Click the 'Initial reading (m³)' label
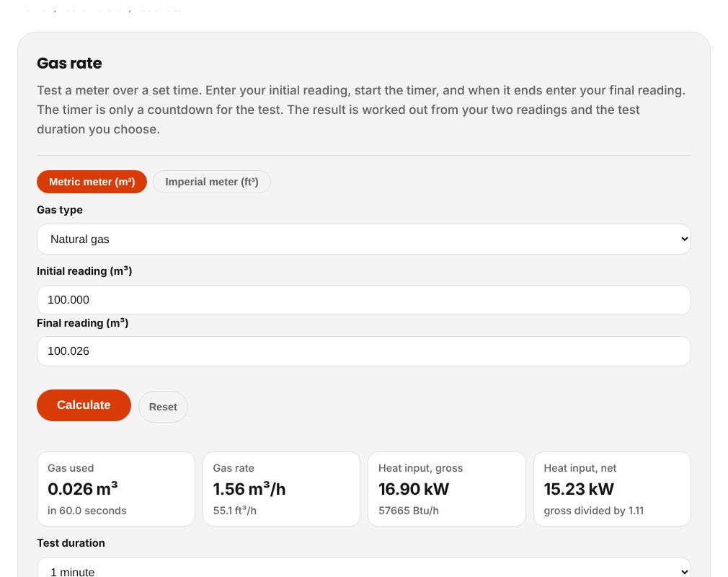The image size is (728, 577). (x=84, y=271)
